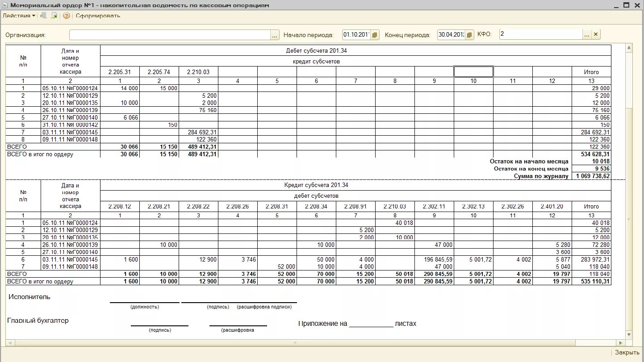
Task: Select the empty highlighted cell in column 10 header
Action: [473, 72]
